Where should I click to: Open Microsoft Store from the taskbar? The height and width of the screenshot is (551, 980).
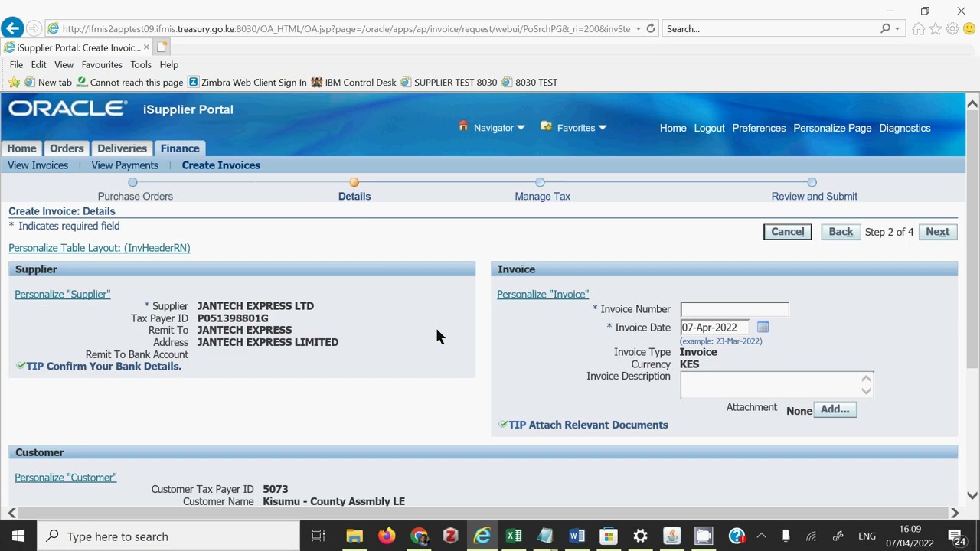[608, 536]
